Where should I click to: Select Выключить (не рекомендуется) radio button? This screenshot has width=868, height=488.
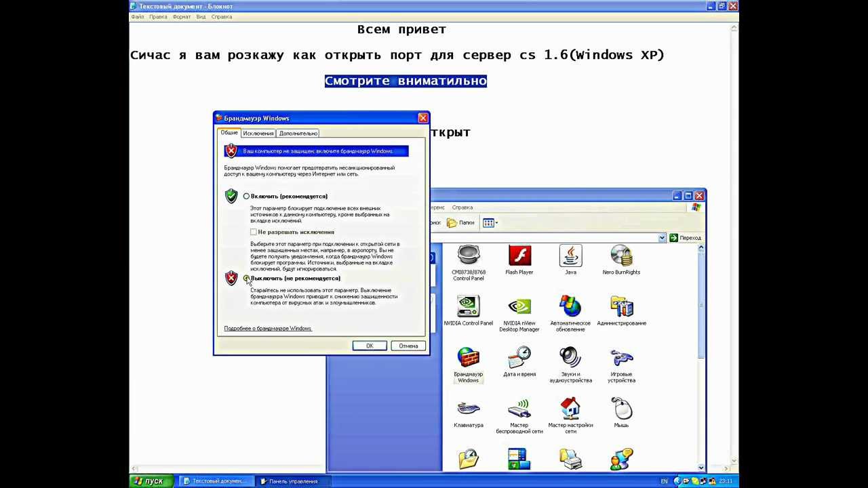[x=246, y=279]
